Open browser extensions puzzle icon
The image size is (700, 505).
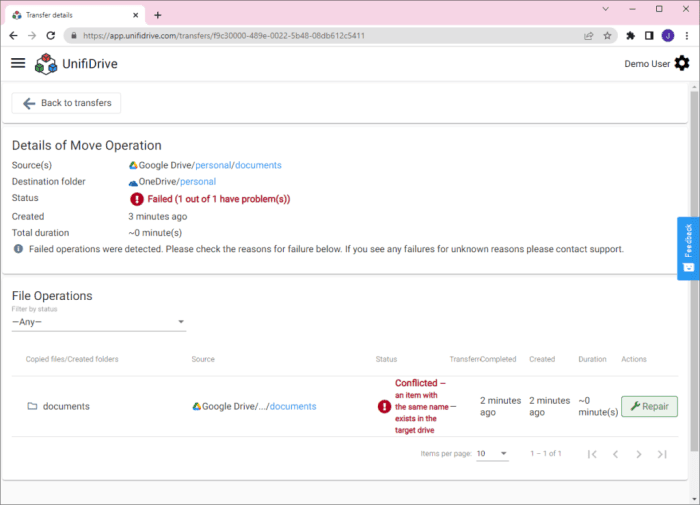pos(631,35)
